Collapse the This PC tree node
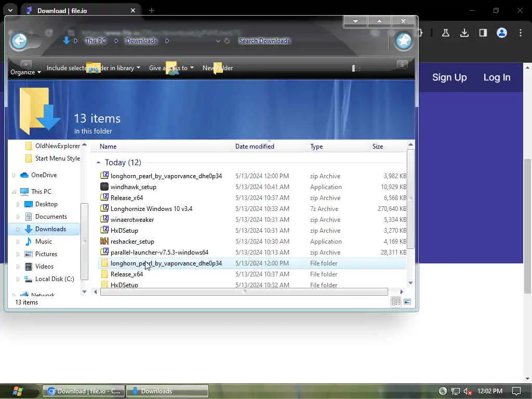This screenshot has height=399, width=532. (x=14, y=192)
